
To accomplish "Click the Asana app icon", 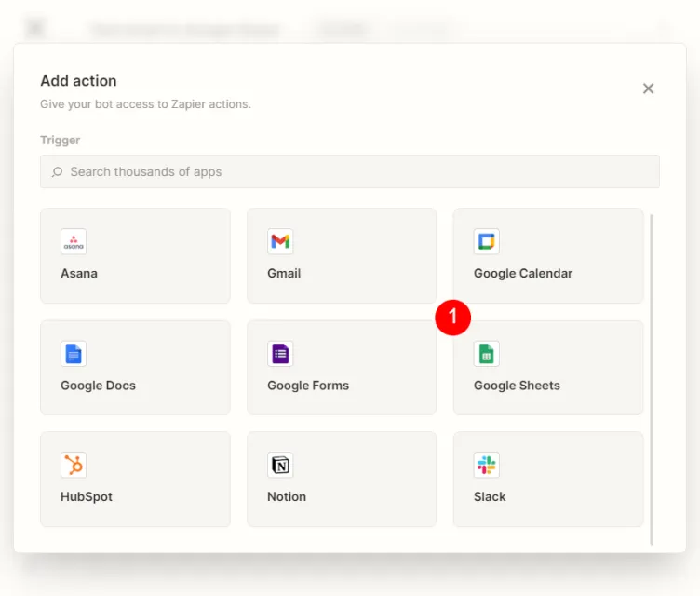I will point(74,241).
